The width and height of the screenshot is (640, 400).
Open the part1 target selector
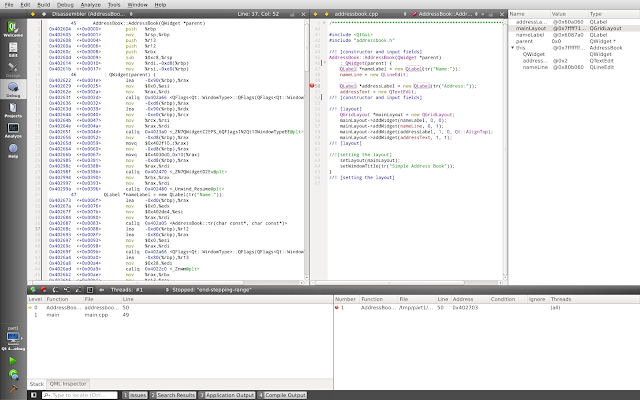13,338
